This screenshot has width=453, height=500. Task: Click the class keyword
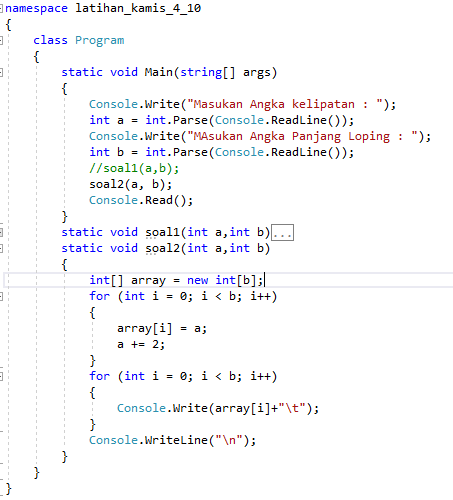[50, 40]
